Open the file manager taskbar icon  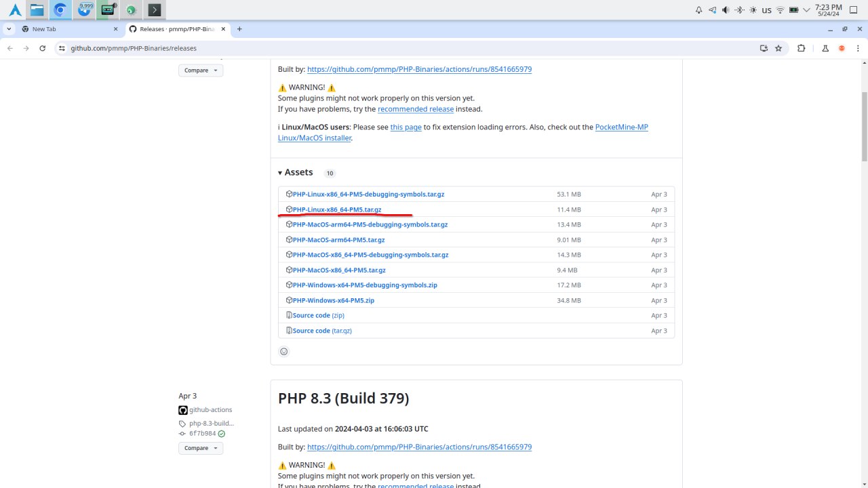37,9
